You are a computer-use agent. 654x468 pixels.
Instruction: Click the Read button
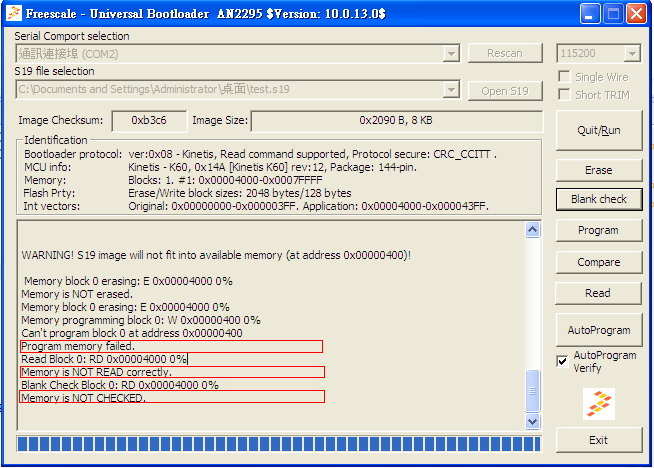(598, 293)
